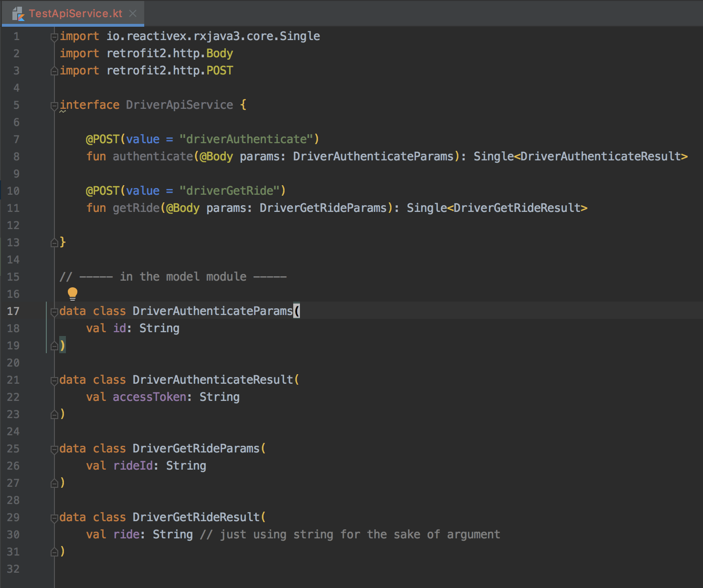Click "DriverGetRideResult" class declaration on line 29
This screenshot has height=588, width=703.
(196, 517)
